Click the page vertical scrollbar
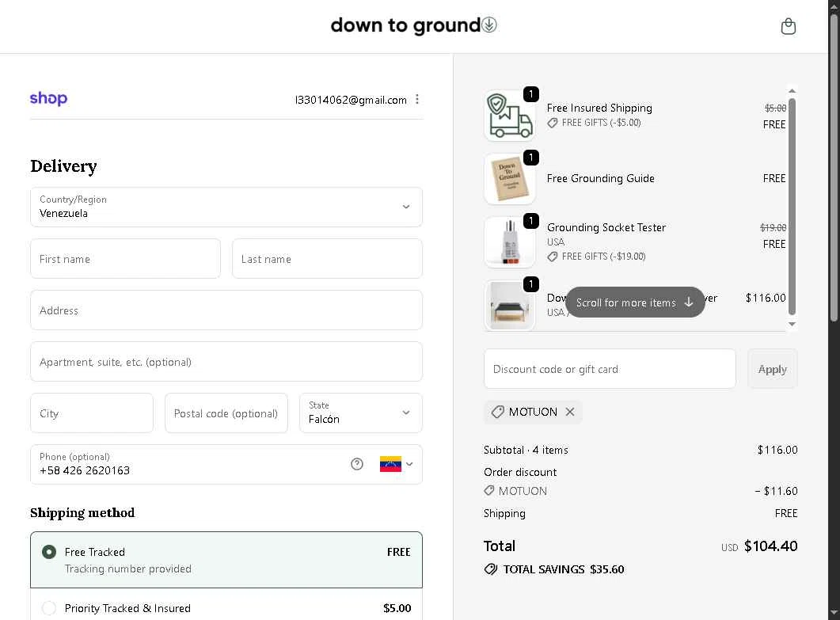The image size is (840, 620). point(834,166)
